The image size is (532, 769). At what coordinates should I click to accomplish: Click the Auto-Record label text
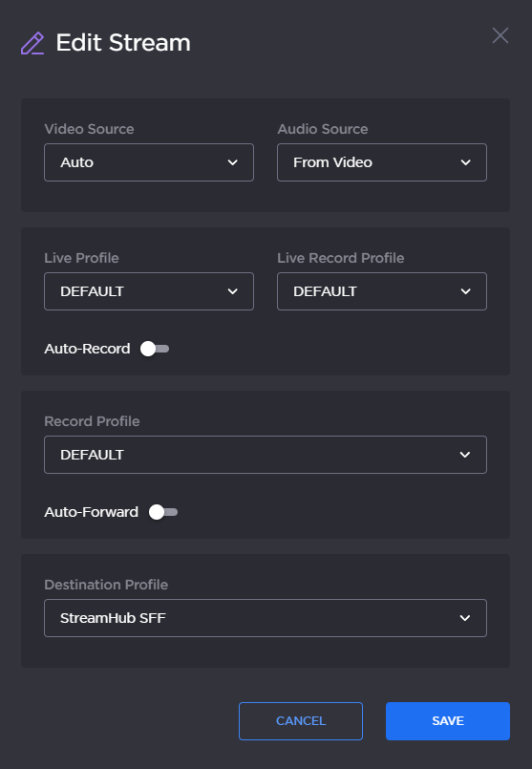pos(87,349)
